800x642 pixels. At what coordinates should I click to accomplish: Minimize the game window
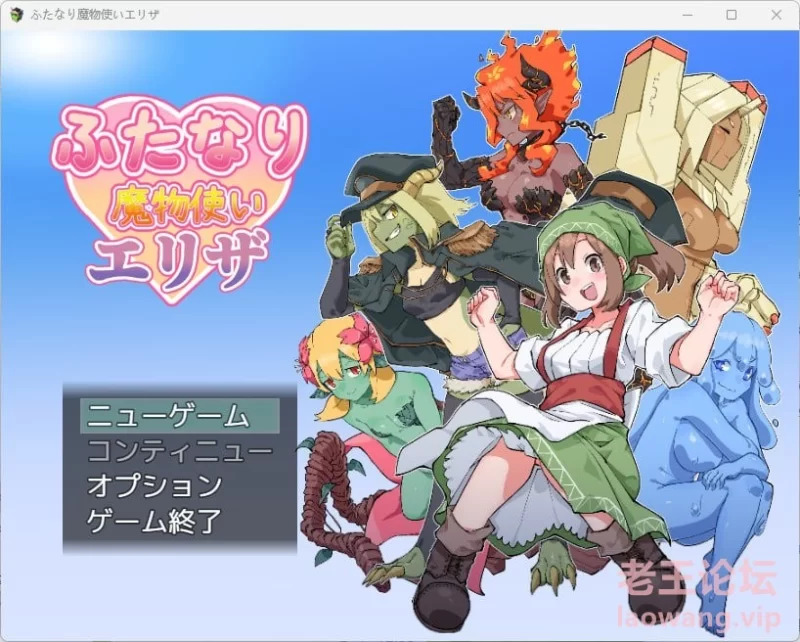[686, 15]
